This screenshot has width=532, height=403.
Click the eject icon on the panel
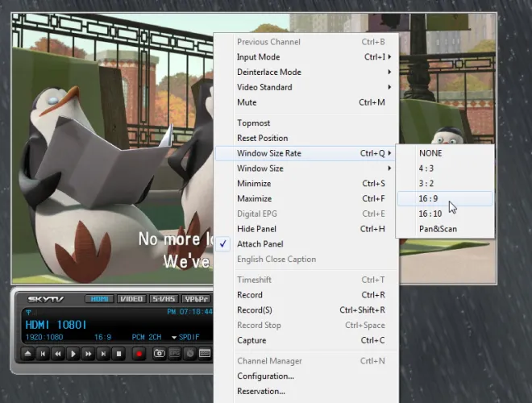click(x=28, y=353)
